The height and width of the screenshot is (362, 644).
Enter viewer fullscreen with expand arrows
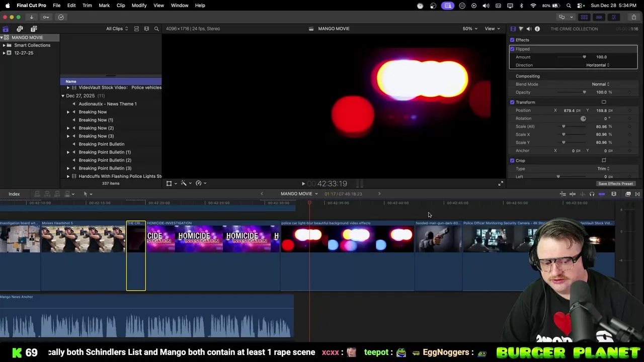(500, 184)
